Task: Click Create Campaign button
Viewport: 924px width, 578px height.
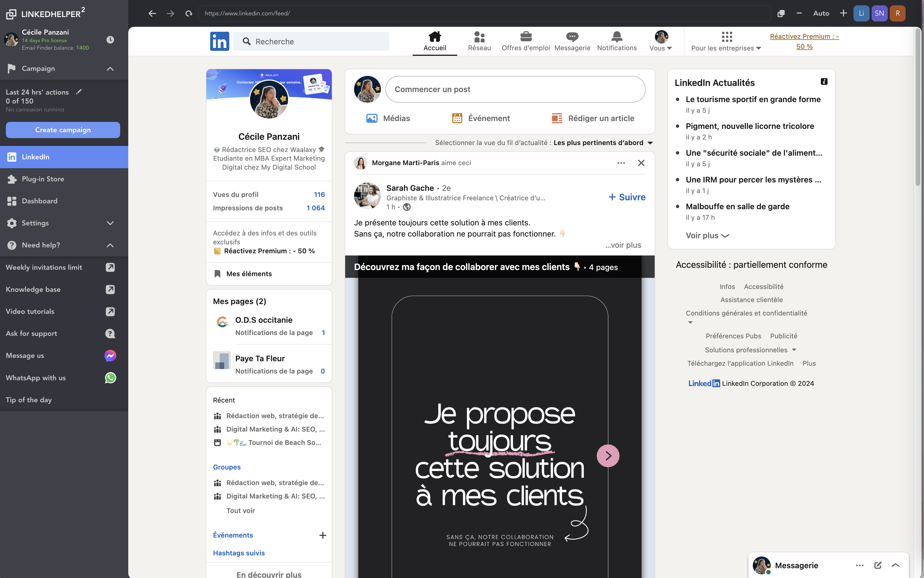Action: click(62, 129)
